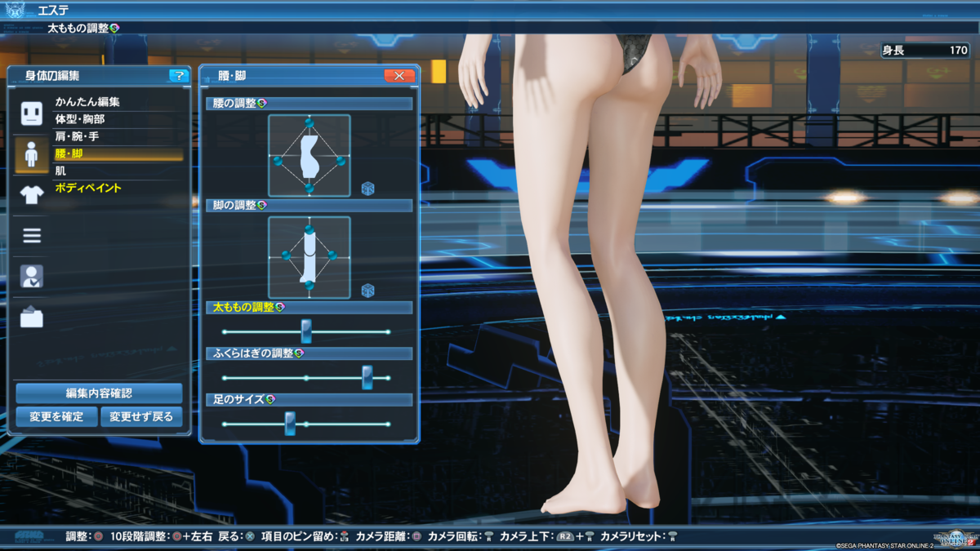Viewport: 980px width, 551px height.
Task: Click dice randomize icon beside 腰の調整
Action: point(367,189)
